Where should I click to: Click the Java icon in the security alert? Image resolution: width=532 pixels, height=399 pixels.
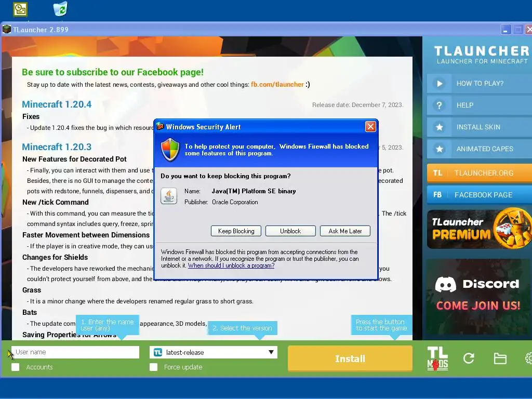169,196
